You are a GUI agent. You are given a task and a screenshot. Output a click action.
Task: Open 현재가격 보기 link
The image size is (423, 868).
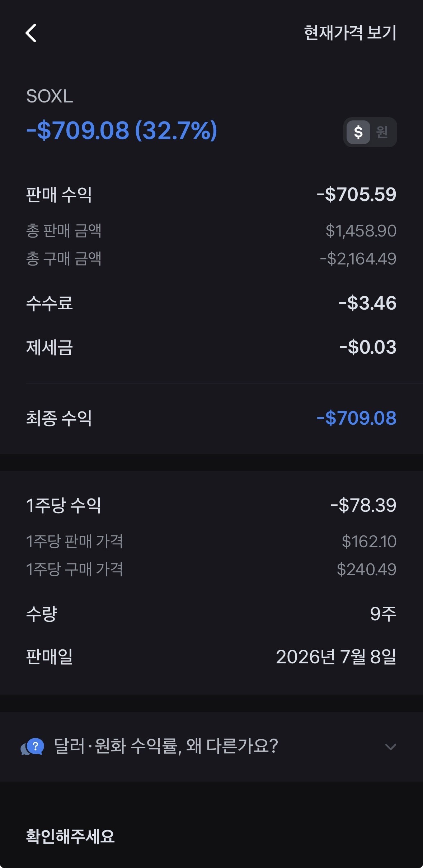point(350,33)
